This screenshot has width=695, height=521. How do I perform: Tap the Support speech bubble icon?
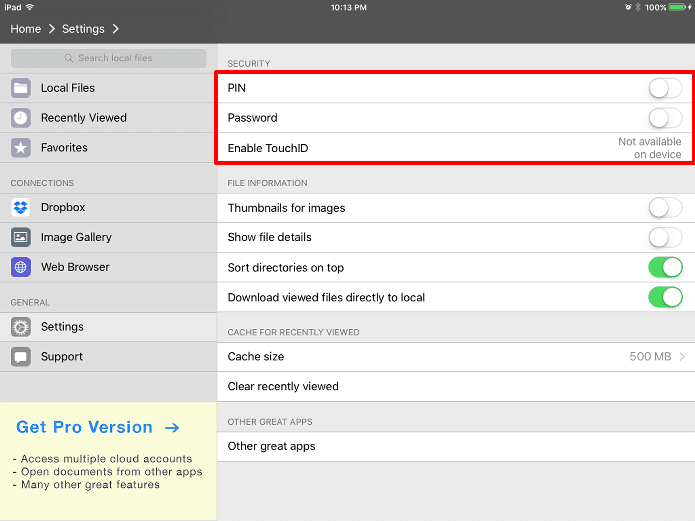click(20, 356)
